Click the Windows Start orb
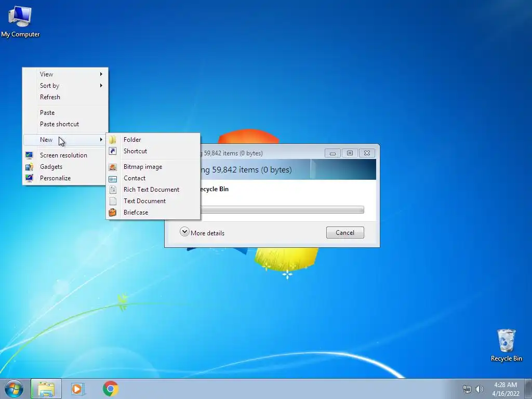The width and height of the screenshot is (532, 399). click(14, 389)
